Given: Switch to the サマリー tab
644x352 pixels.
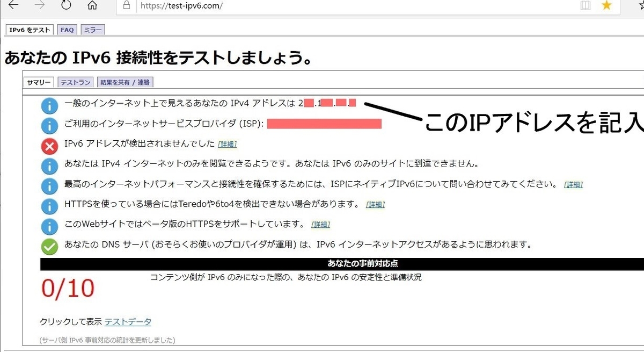Looking at the screenshot, I should click(39, 82).
